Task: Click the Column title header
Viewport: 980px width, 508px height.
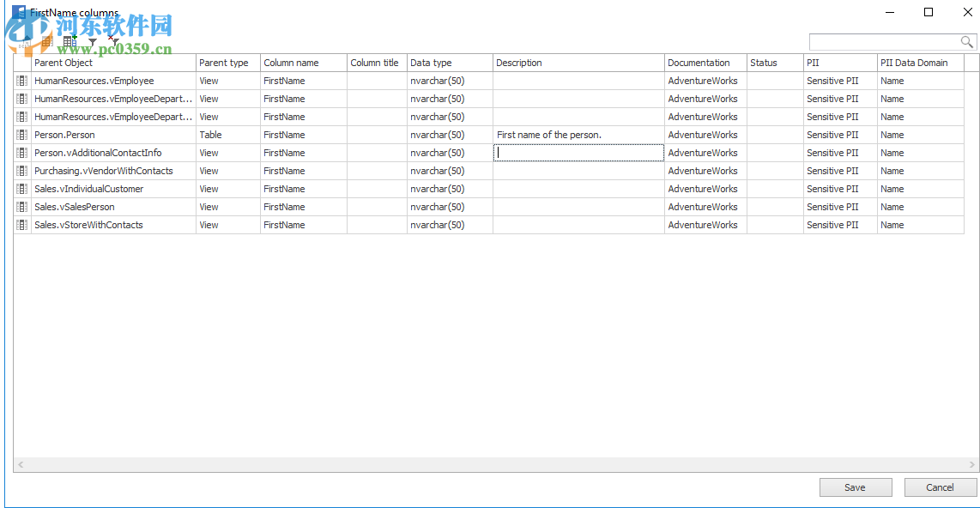Action: [377, 63]
